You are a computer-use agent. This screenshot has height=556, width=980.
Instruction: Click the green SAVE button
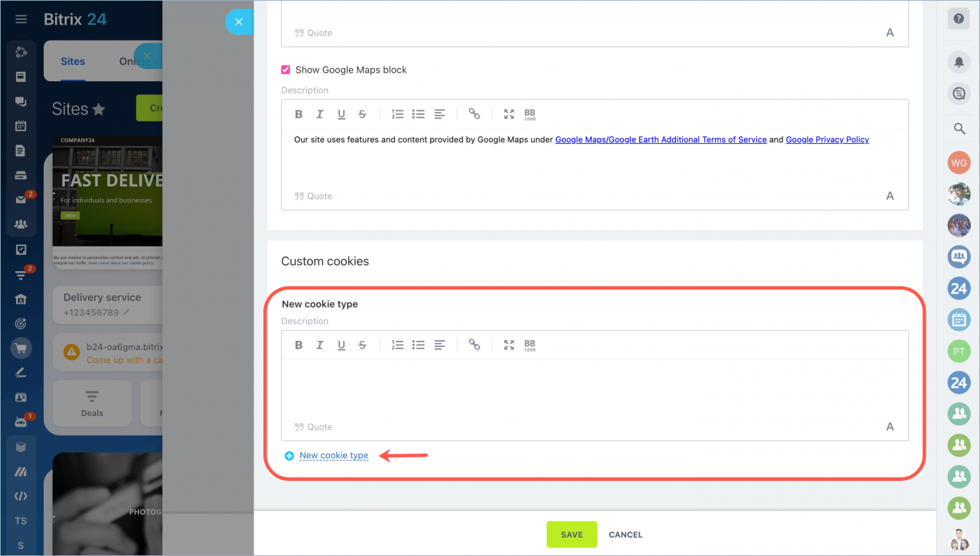572,535
